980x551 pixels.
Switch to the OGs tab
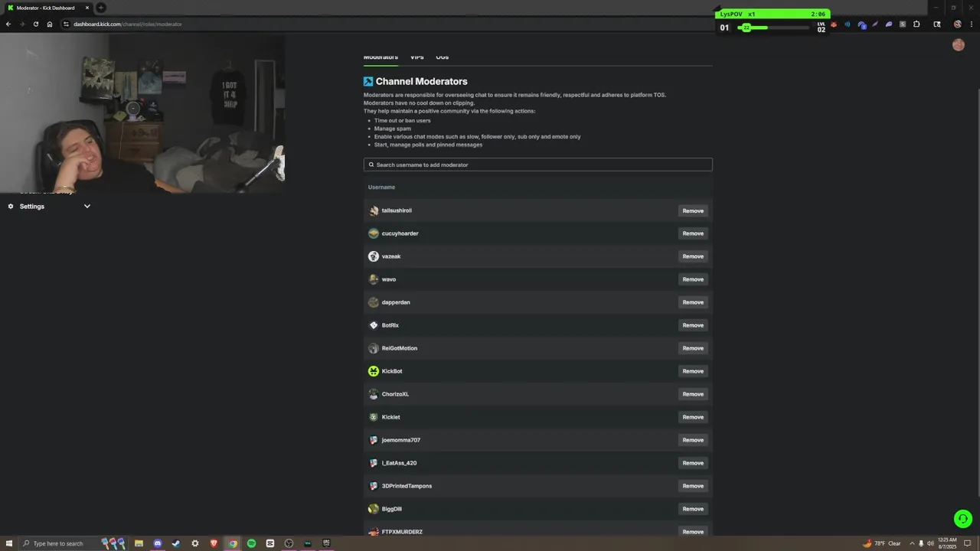pos(443,57)
